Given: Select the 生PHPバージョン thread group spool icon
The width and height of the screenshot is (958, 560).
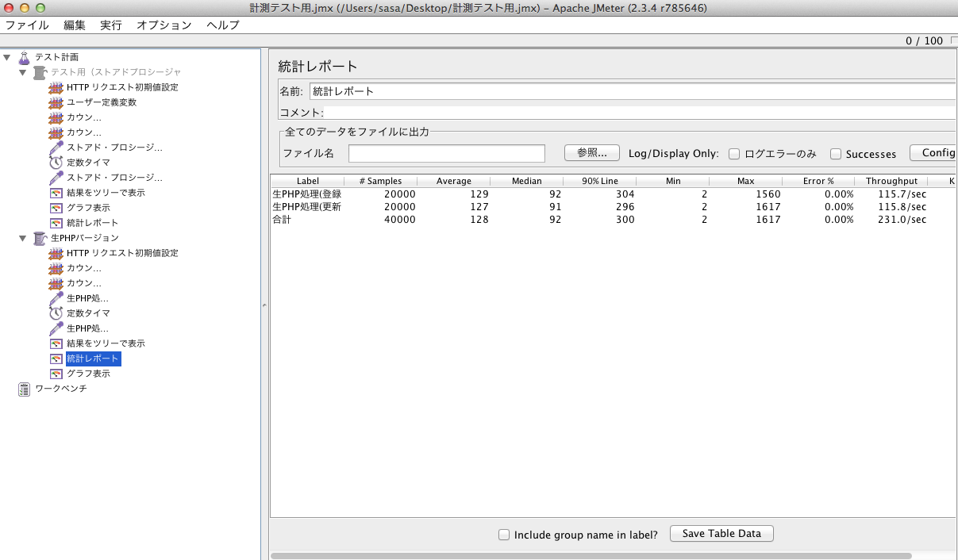Looking at the screenshot, I should point(40,238).
